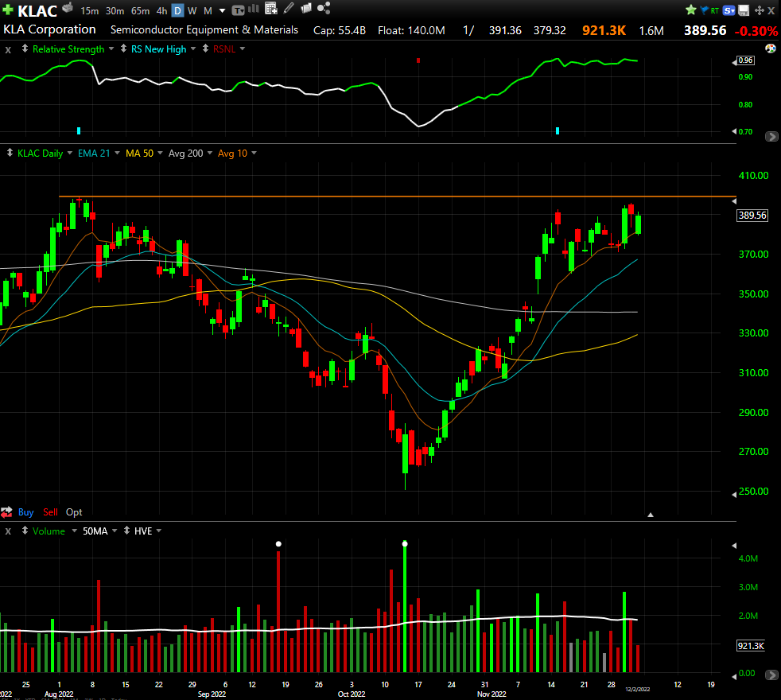This screenshot has width=781, height=700.
Task: Click the scroll button on Volume panel
Action: point(771,675)
